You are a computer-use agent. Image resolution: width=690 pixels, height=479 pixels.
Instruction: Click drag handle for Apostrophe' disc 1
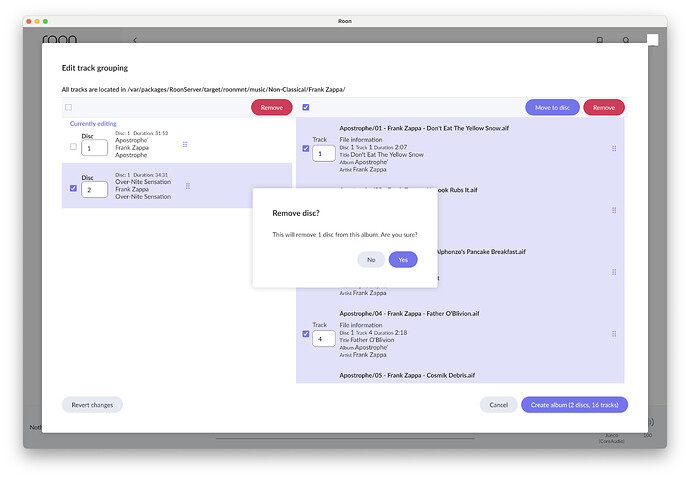(x=185, y=145)
